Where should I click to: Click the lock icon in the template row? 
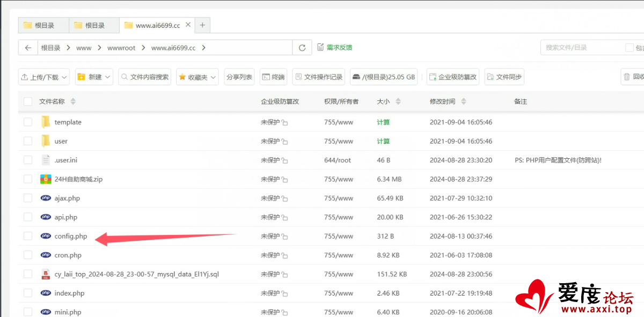284,123
